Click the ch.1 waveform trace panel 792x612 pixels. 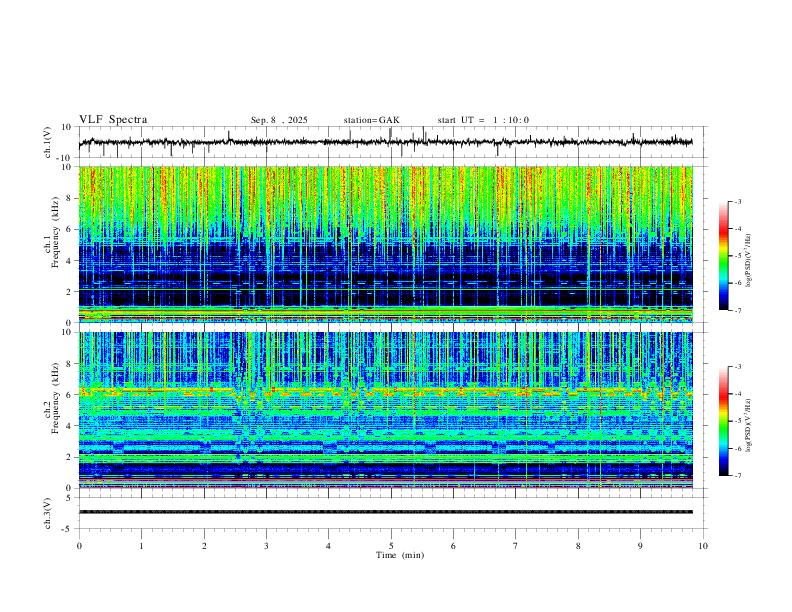(x=392, y=142)
